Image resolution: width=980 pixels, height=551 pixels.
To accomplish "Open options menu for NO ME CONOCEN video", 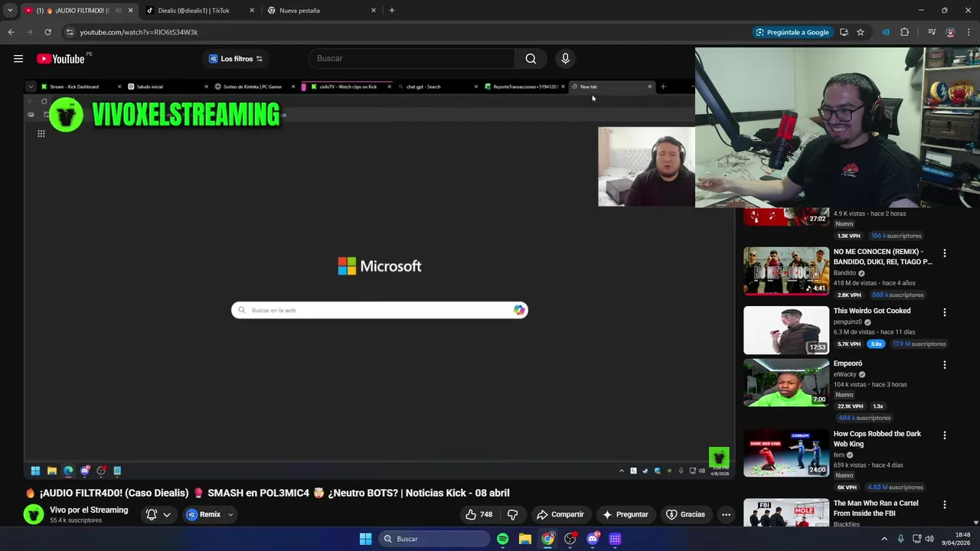I will pyautogui.click(x=944, y=253).
